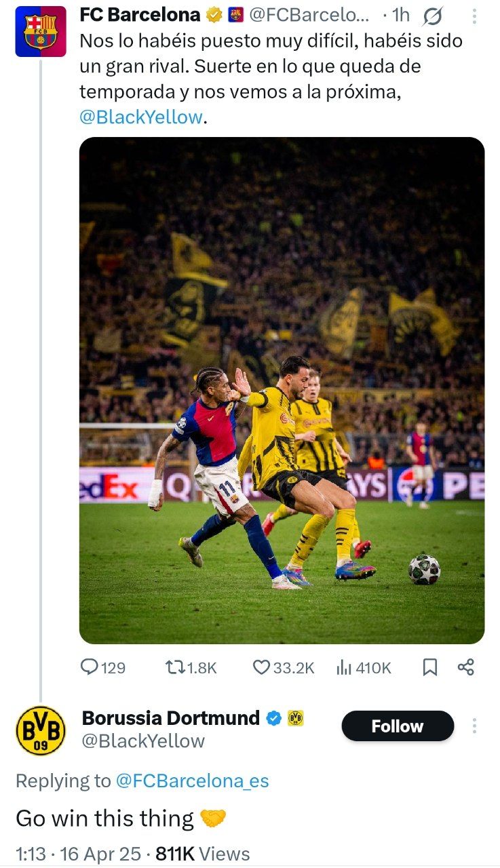Open Borussia Dortmund BVB avatar

point(40,730)
